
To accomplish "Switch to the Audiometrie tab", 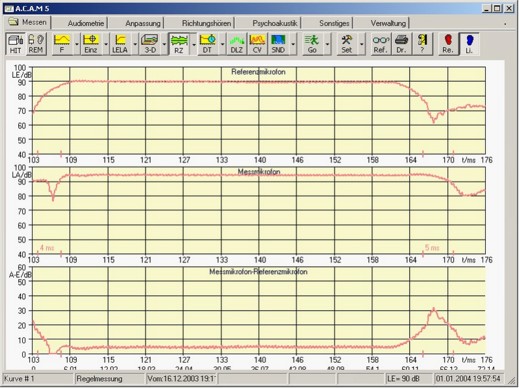I will pos(86,23).
